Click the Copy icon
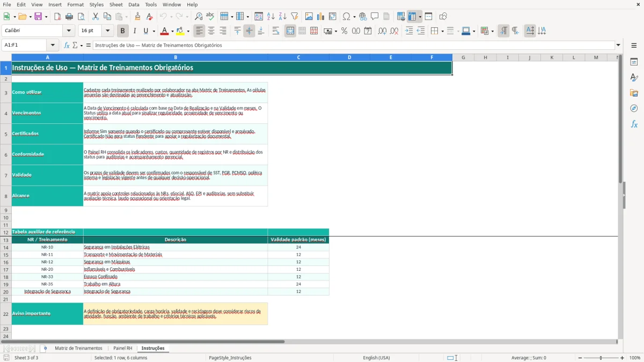 coord(107,17)
